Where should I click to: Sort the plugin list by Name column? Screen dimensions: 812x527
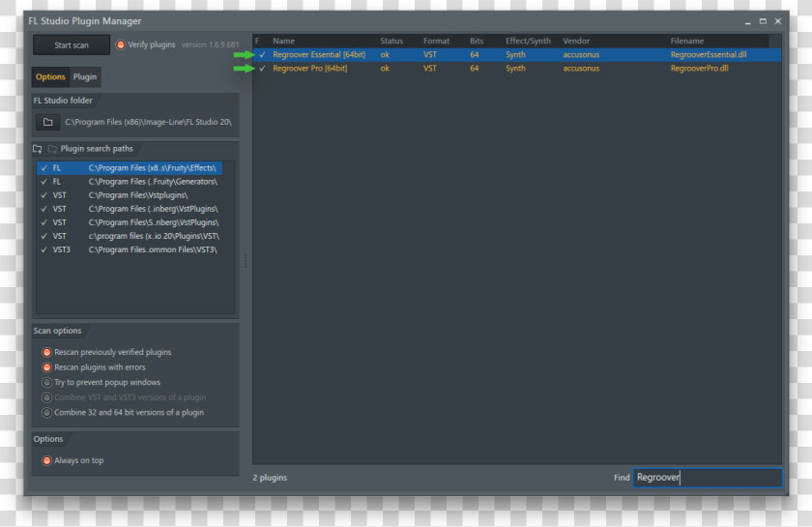(284, 41)
